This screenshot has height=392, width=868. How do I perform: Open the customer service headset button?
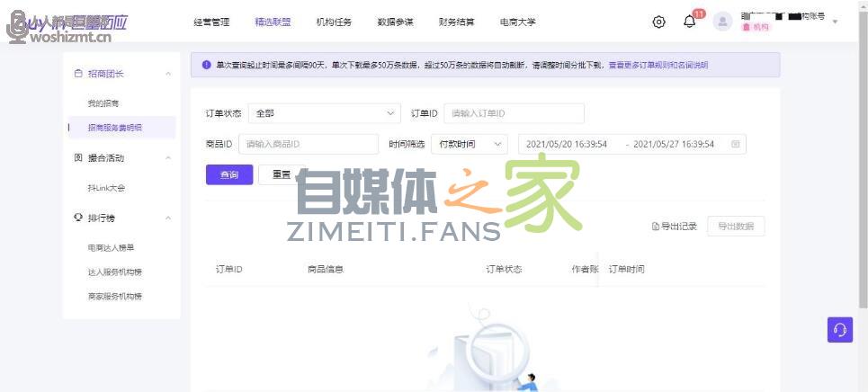coord(840,330)
